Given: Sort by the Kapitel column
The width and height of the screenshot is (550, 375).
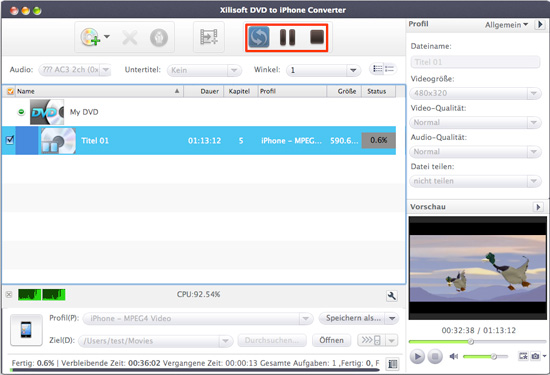Looking at the screenshot, I should coord(241,91).
